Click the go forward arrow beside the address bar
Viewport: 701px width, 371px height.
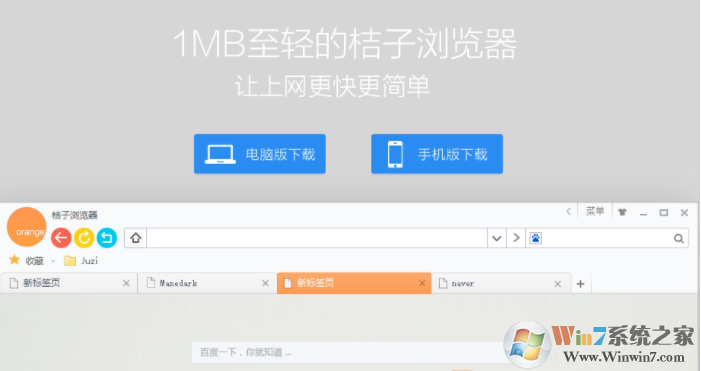click(x=516, y=238)
